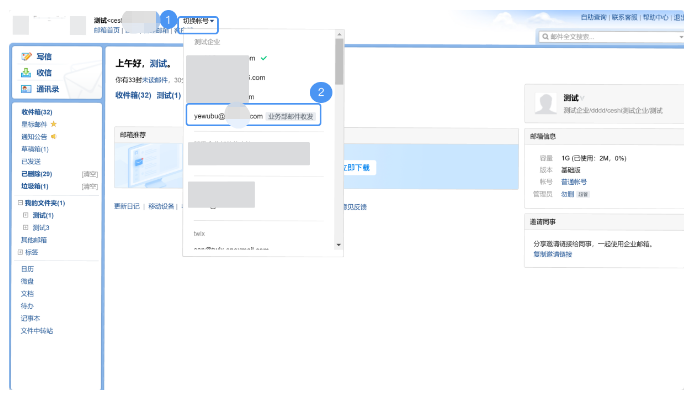Open the 草稿箱(1) drafts folder
Image resolution: width=696 pixels, height=394 pixels.
tap(35, 149)
